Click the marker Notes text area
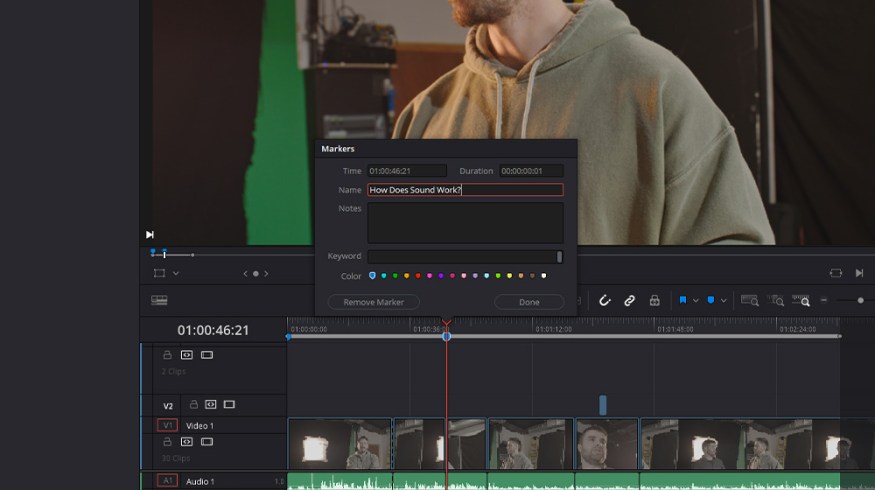 click(x=465, y=222)
